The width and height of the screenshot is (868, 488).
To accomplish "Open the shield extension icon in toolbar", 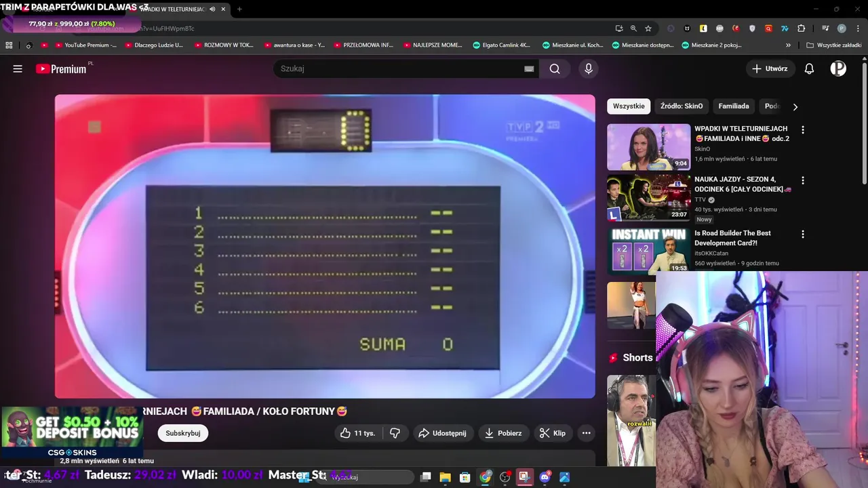I will pyautogui.click(x=752, y=28).
